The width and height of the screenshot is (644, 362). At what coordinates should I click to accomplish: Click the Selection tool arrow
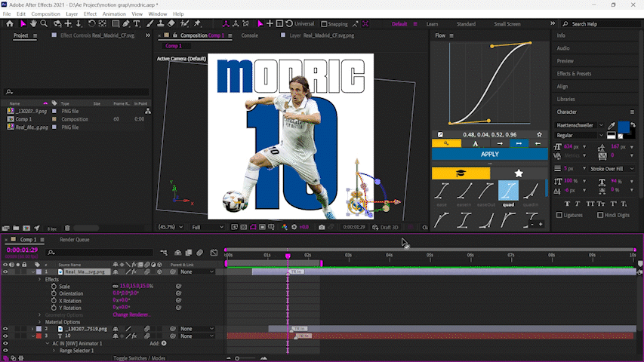tap(23, 24)
